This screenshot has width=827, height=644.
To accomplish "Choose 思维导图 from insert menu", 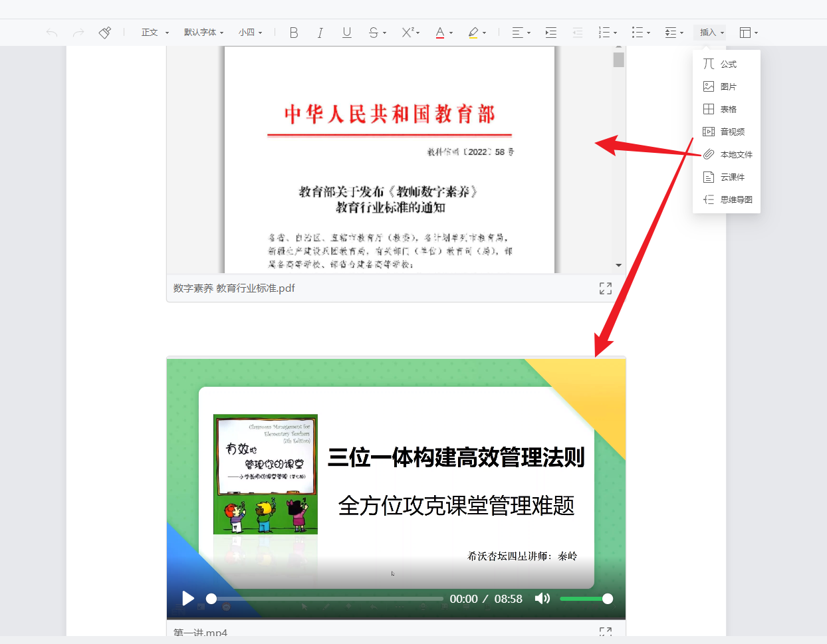I will coord(727,199).
